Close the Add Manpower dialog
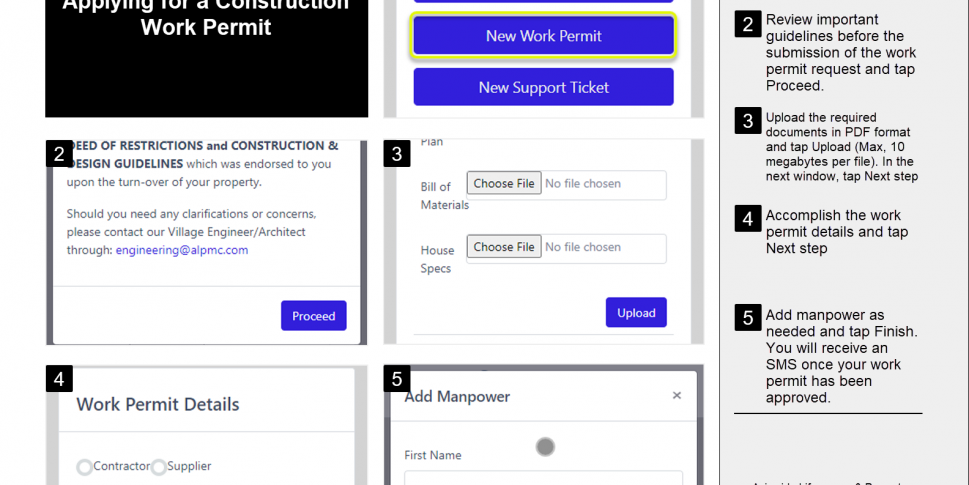 (x=676, y=396)
